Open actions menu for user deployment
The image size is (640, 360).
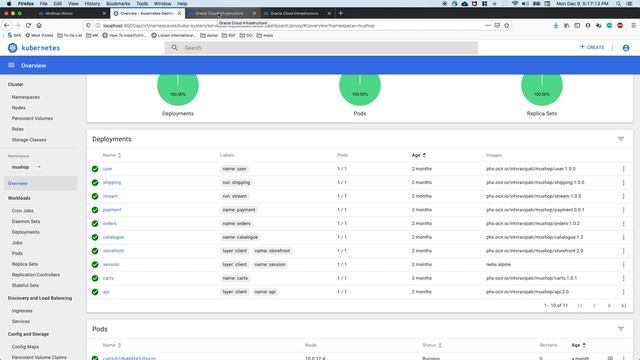pyautogui.click(x=623, y=169)
